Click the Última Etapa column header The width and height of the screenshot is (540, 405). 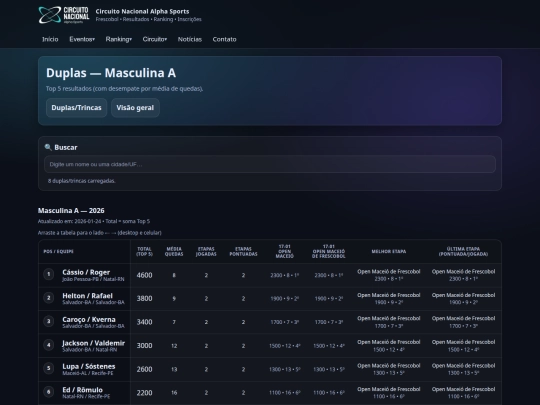click(x=463, y=251)
